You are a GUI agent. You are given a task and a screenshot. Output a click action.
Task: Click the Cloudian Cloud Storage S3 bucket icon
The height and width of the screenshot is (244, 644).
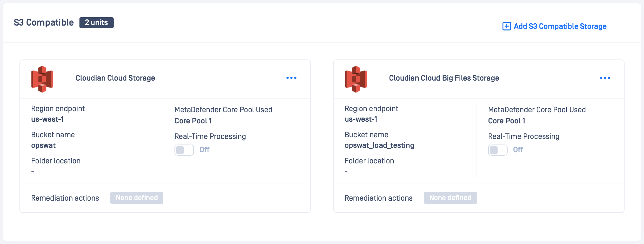(42, 79)
